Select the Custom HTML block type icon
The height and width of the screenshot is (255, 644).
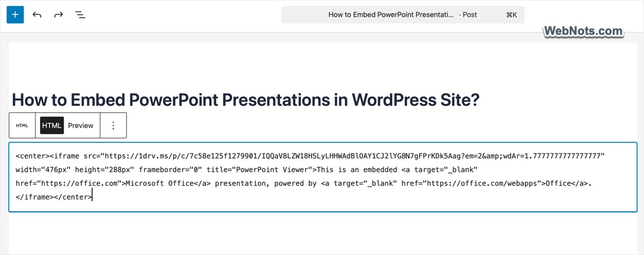tap(22, 126)
